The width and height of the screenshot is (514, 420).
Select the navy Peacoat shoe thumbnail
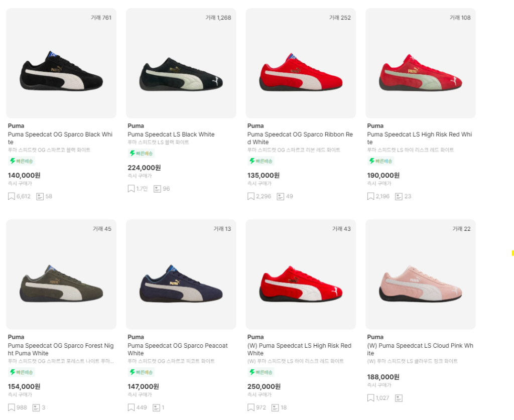(x=181, y=284)
